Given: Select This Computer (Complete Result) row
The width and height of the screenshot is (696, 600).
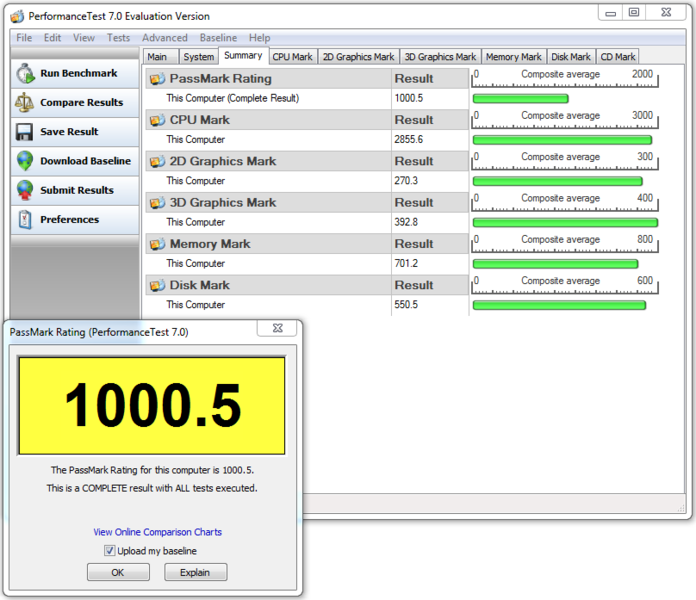Looking at the screenshot, I should pos(307,99).
